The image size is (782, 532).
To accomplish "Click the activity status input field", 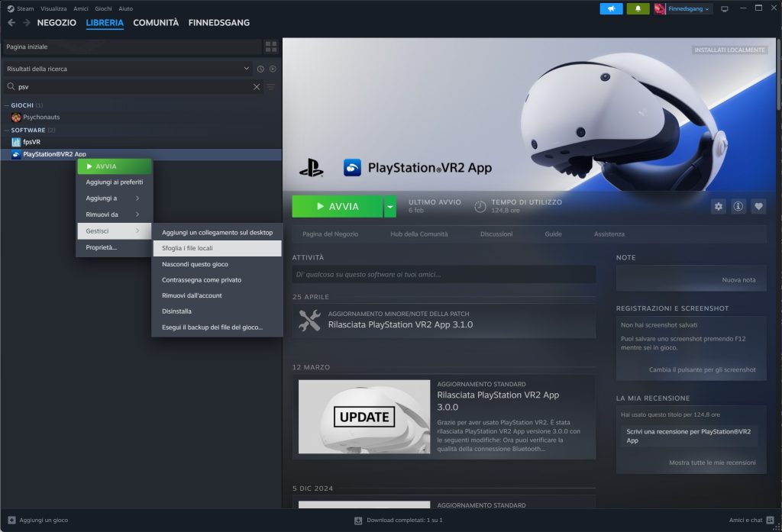I will coord(444,274).
